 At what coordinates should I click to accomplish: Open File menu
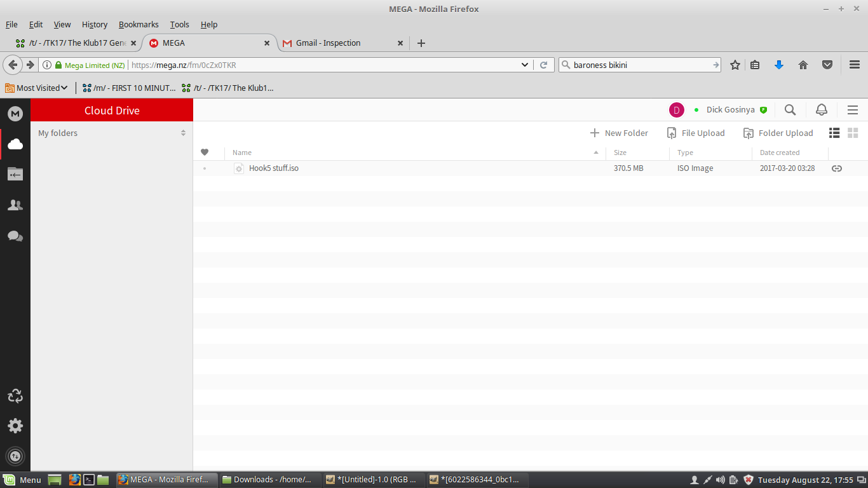tap(11, 24)
